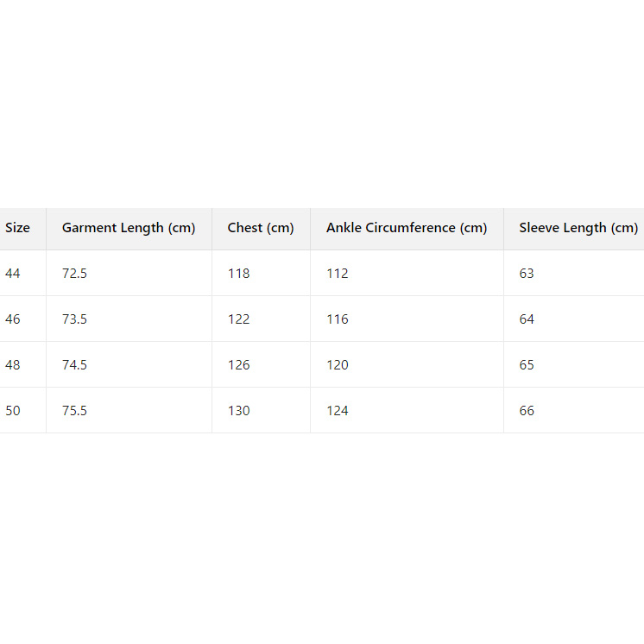Select the size 44 cell
Viewport: 644px width, 644px height.
(x=13, y=274)
